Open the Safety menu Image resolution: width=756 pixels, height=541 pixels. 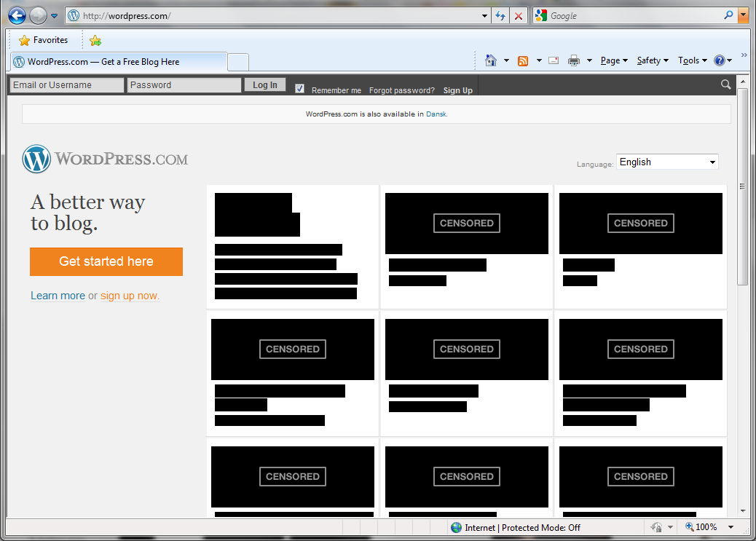coord(653,60)
